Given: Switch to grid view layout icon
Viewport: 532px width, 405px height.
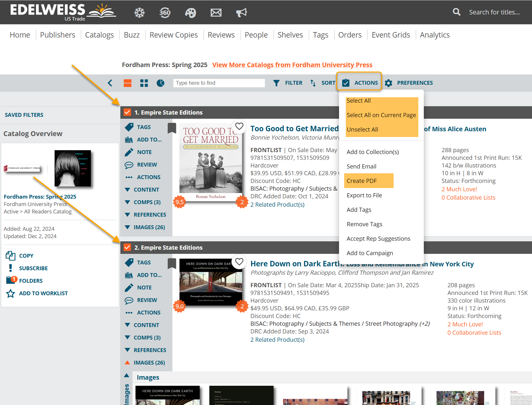Looking at the screenshot, I should 144,83.
